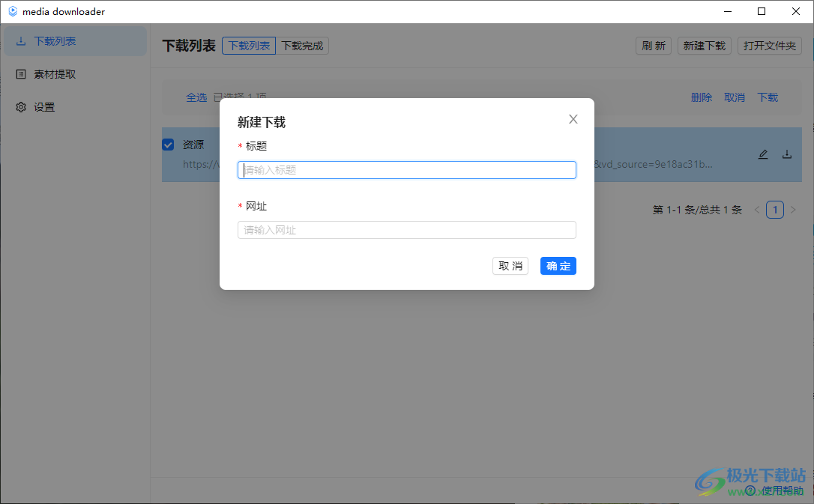The width and height of the screenshot is (814, 504).
Task: Click the 资源 item title text
Action: [193, 145]
